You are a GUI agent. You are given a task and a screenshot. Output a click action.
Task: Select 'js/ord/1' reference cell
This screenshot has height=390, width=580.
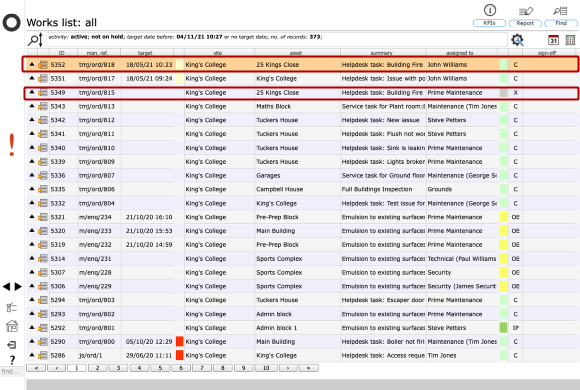pos(92,356)
